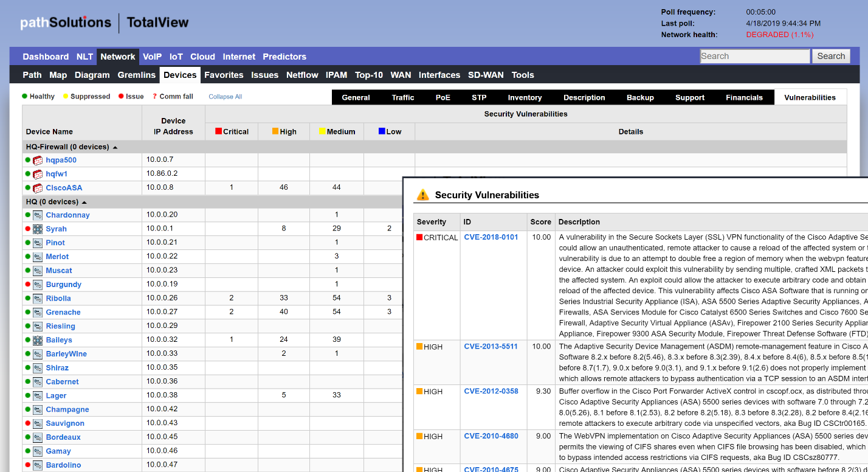Collapse the HQ device group
Viewport: 868px width, 472px height.
[x=84, y=202]
